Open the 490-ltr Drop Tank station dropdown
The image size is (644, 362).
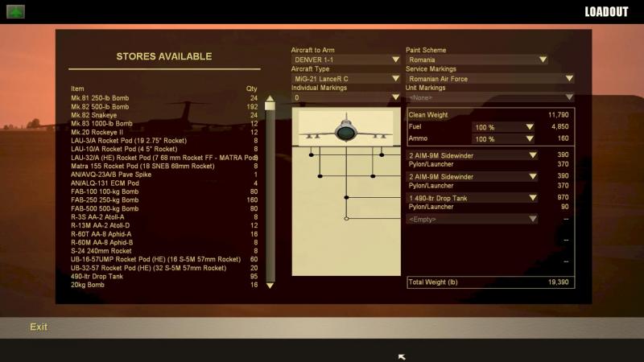pyautogui.click(x=472, y=198)
